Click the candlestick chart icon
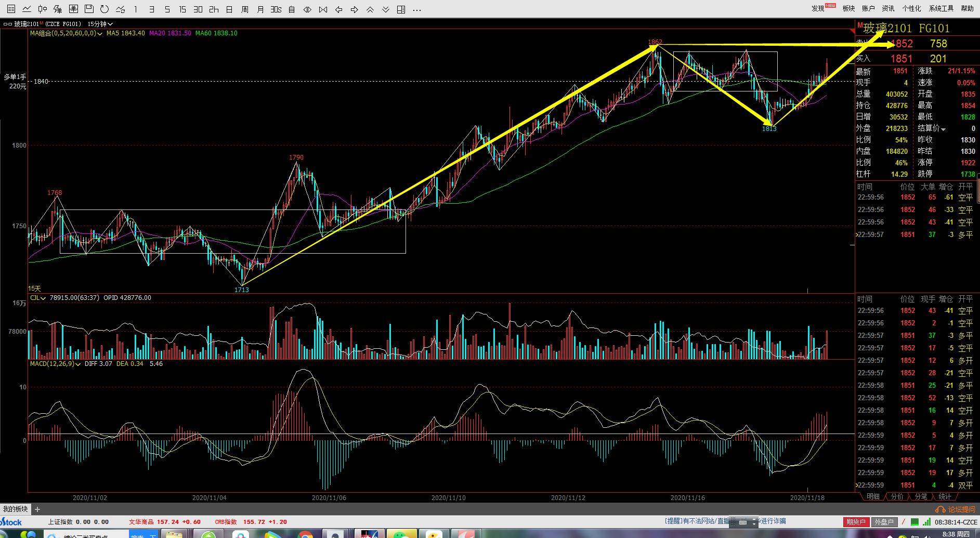The image size is (980, 538). [x=43, y=9]
